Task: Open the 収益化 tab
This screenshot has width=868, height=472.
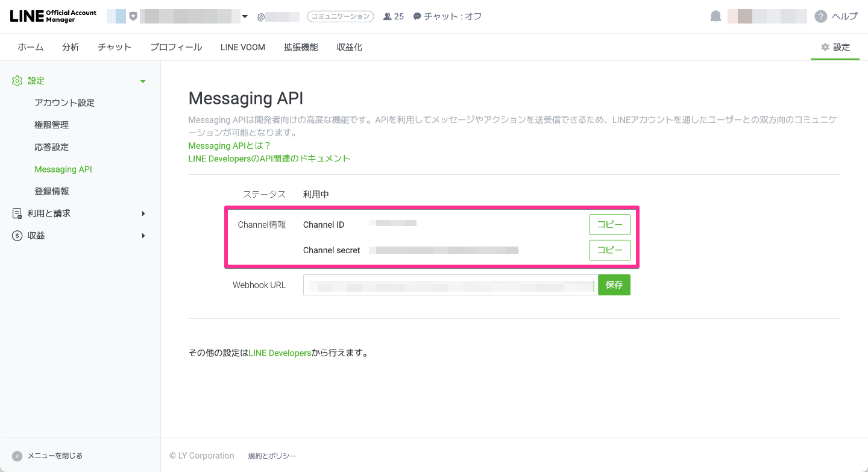Action: 350,47
